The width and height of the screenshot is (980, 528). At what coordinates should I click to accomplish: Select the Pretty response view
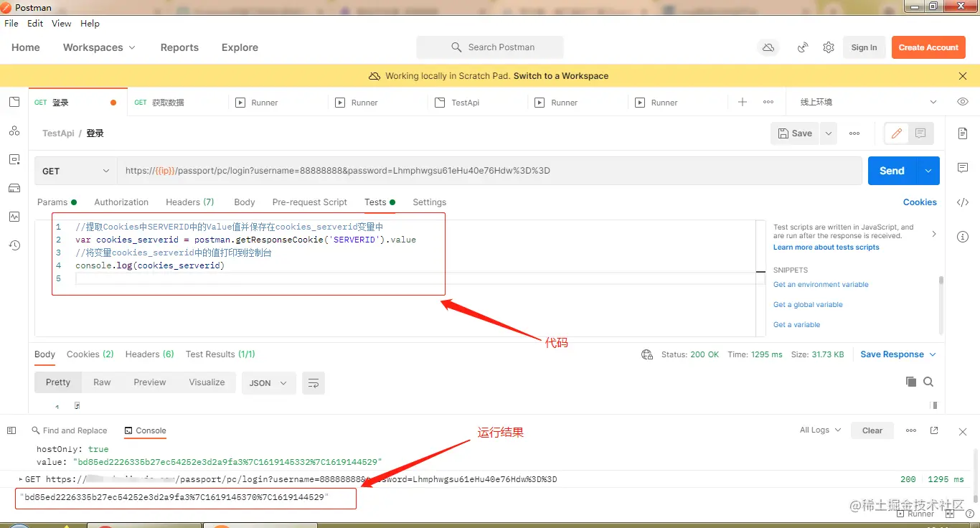click(x=58, y=382)
